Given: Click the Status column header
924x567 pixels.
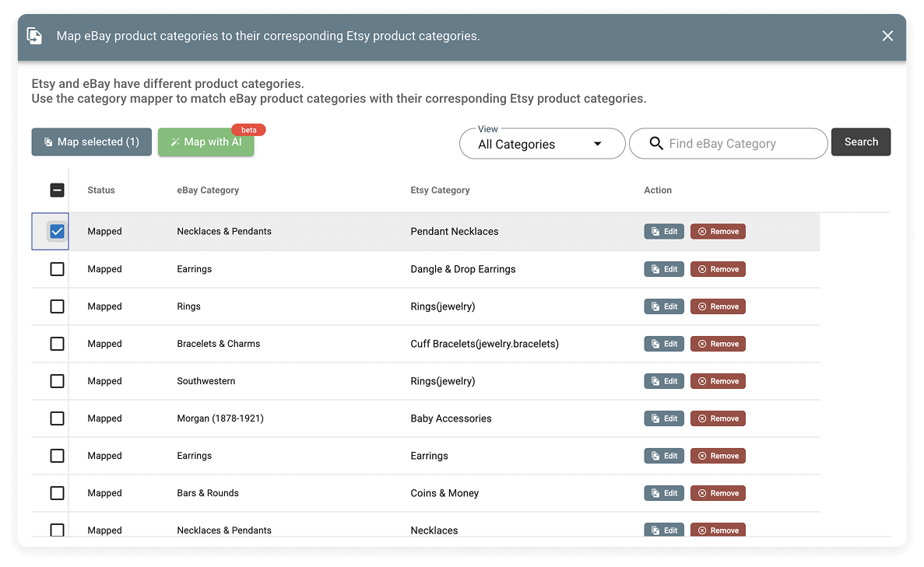Looking at the screenshot, I should click(x=101, y=191).
